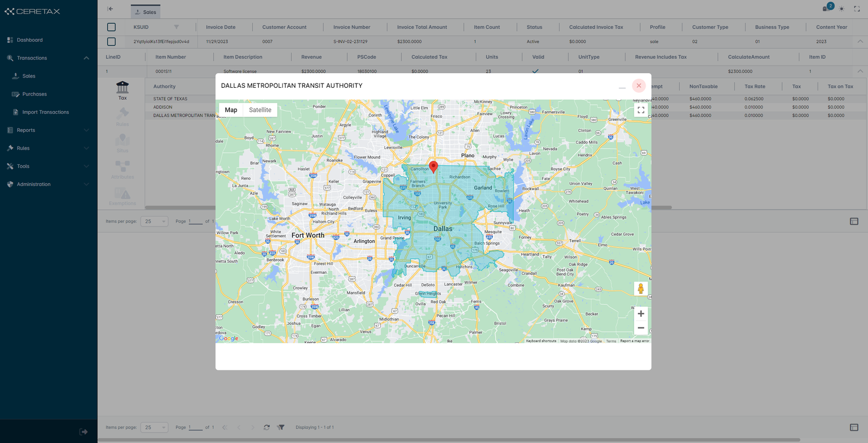Click the upper Page number input field
The image size is (868, 443).
point(195,221)
